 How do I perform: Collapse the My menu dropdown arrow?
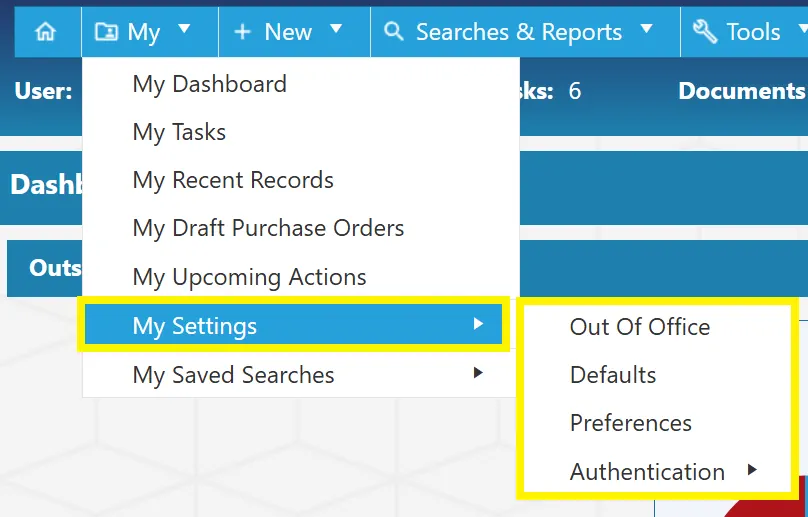coord(184,29)
